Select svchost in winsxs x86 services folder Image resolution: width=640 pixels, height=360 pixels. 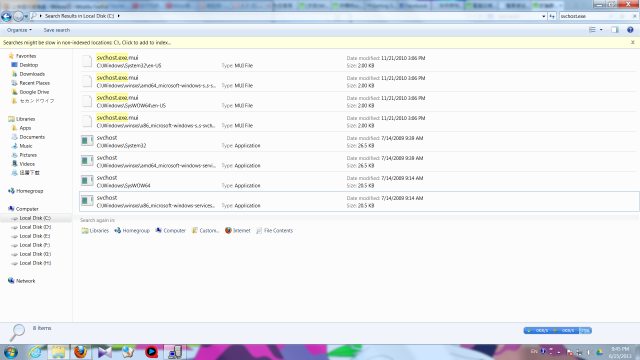(359, 202)
